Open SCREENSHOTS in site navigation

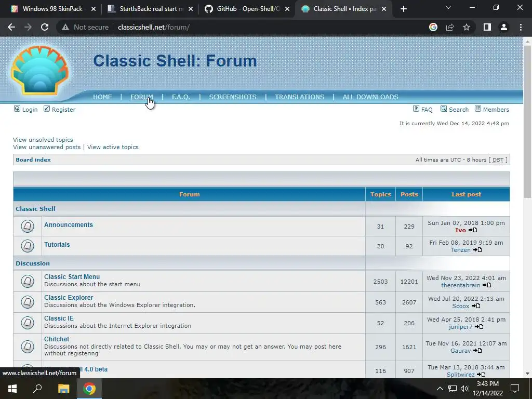(x=233, y=97)
